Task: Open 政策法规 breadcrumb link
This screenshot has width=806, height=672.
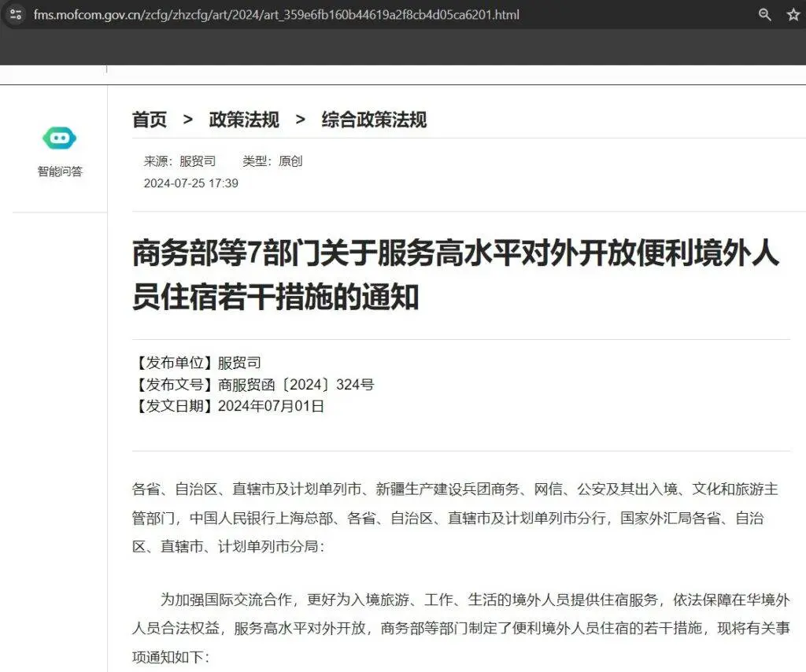Action: pyautogui.click(x=244, y=120)
